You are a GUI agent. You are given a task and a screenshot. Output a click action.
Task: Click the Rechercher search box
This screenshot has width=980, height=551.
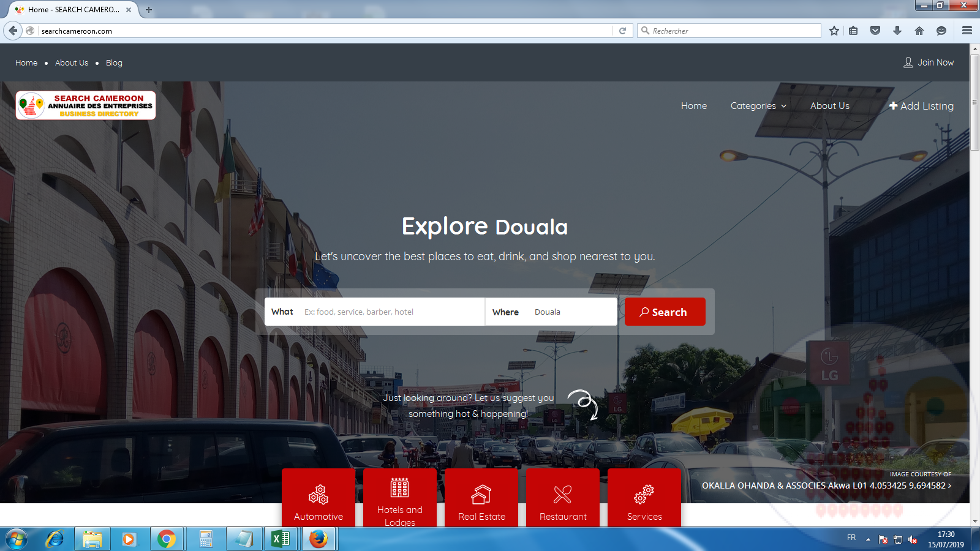click(729, 31)
